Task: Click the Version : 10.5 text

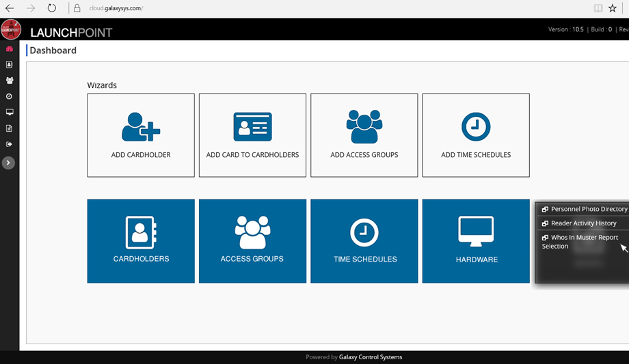Action: tap(566, 29)
